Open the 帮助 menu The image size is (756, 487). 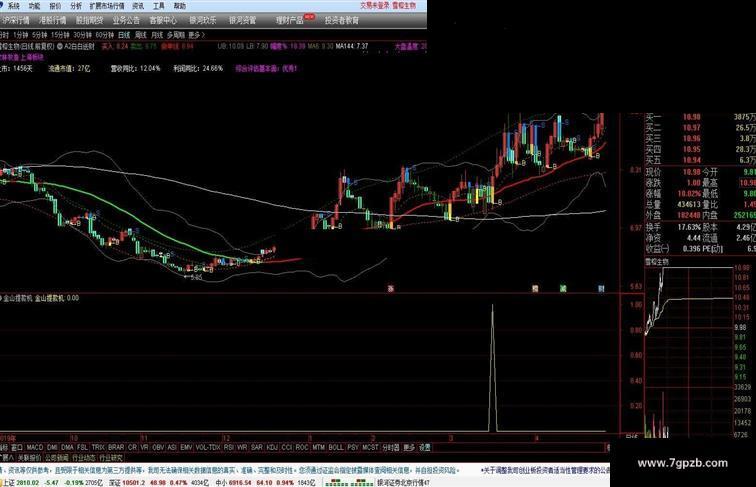[179, 6]
